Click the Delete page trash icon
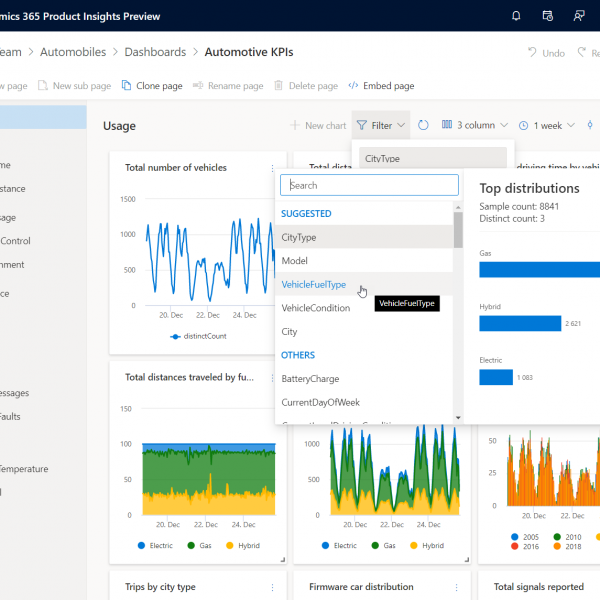This screenshot has height=600, width=600. (x=279, y=85)
